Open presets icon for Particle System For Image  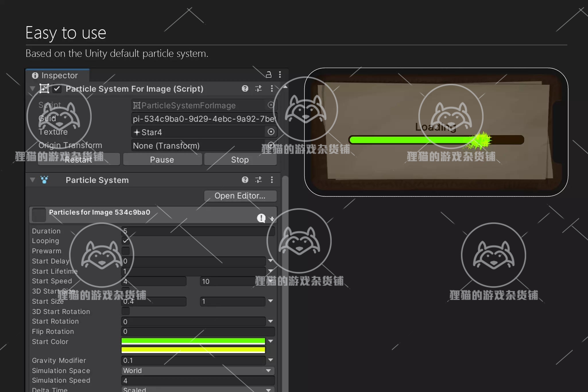[258, 88]
